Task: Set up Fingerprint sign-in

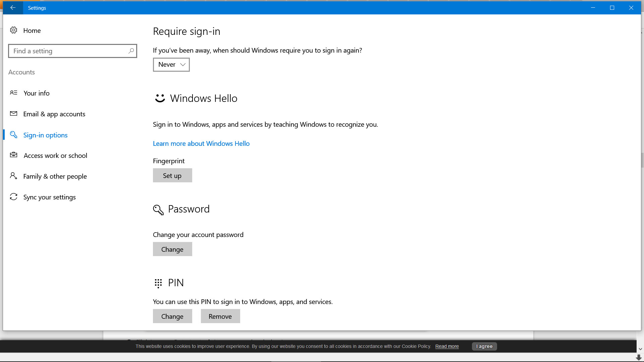Action: (x=172, y=175)
